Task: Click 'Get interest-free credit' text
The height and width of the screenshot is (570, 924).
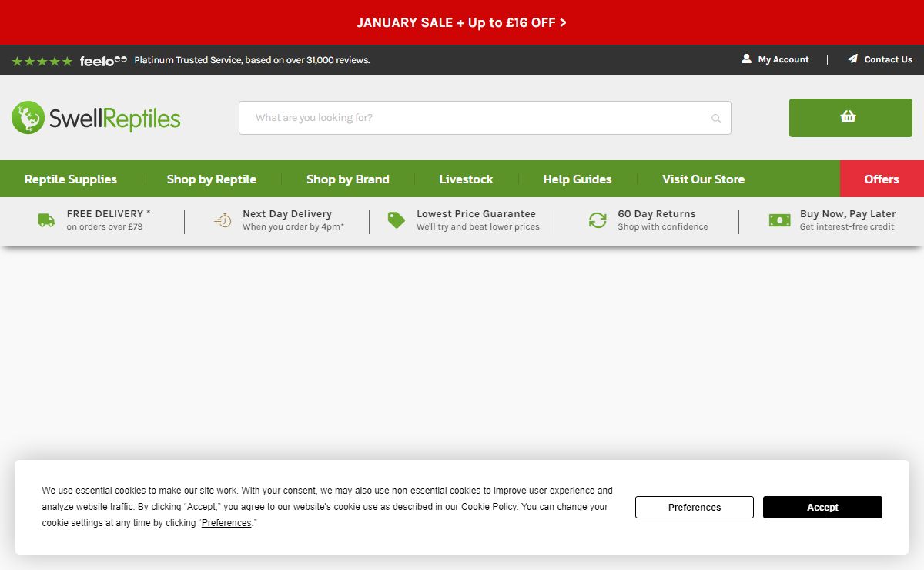Action: [x=847, y=226]
